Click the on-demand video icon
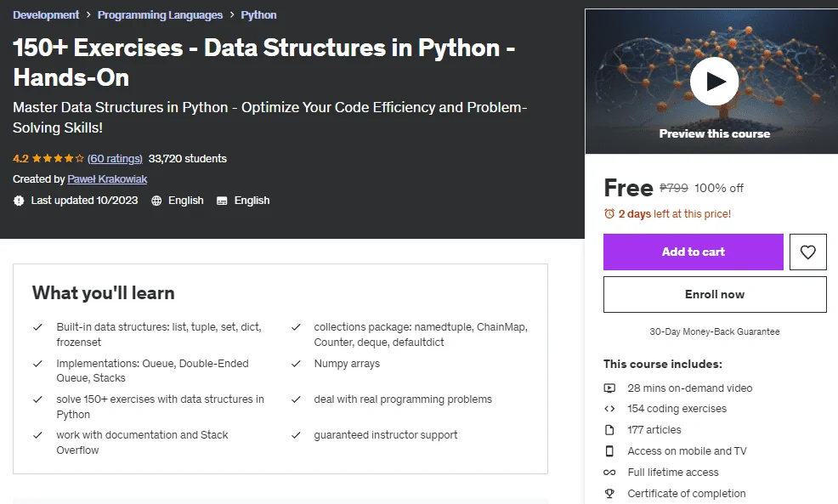The width and height of the screenshot is (838, 504). tap(609, 388)
